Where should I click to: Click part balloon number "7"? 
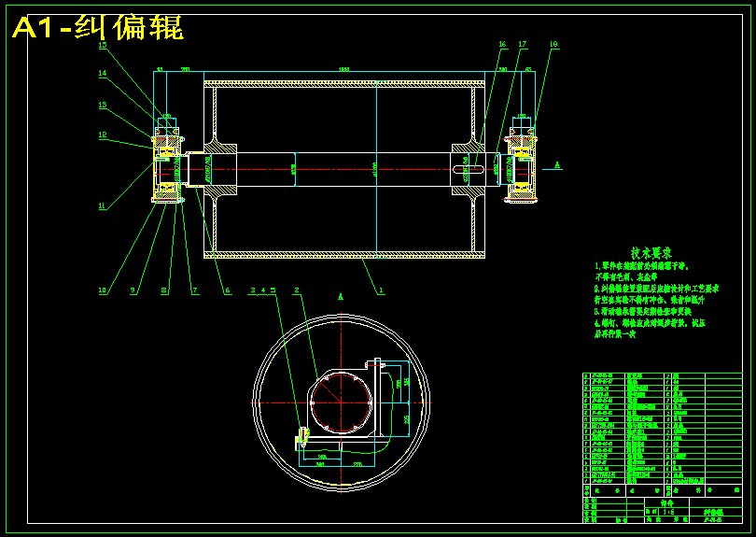(x=195, y=290)
